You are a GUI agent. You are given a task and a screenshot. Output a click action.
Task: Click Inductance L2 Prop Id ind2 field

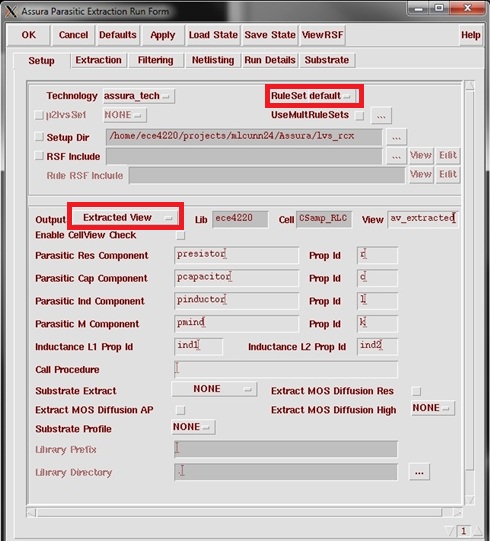click(377, 346)
